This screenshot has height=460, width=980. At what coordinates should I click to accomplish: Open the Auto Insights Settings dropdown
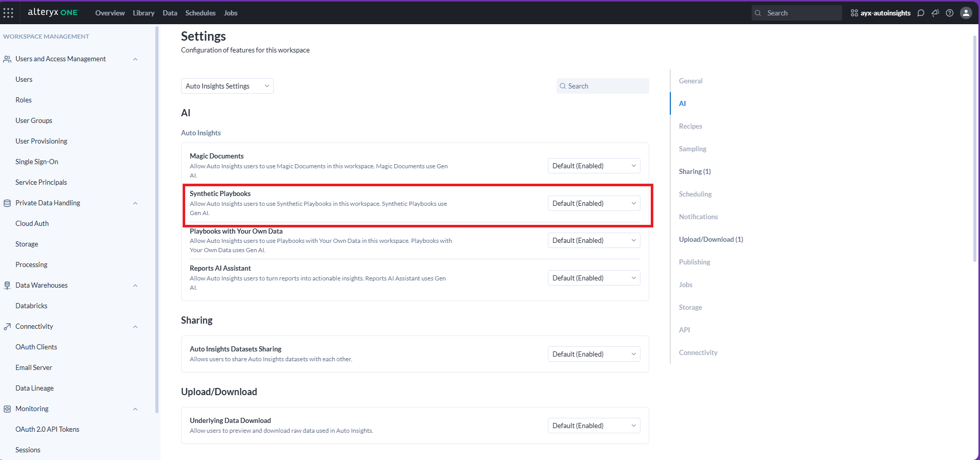click(x=227, y=86)
